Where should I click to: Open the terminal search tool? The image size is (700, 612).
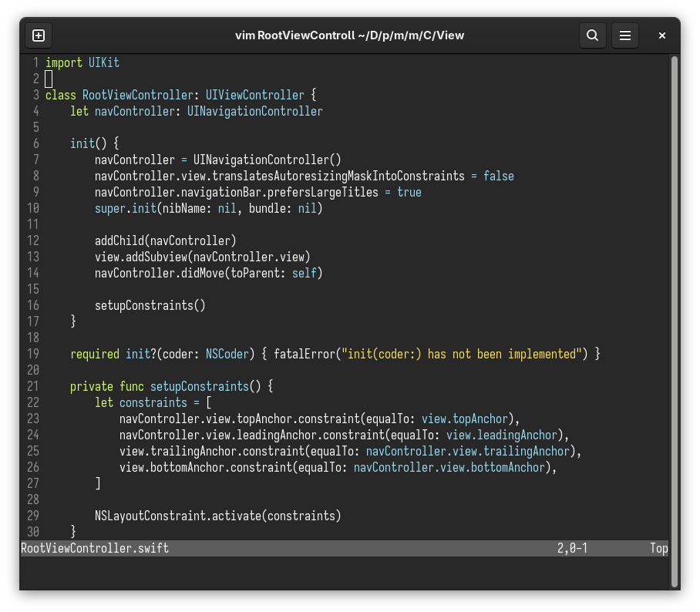tap(592, 35)
